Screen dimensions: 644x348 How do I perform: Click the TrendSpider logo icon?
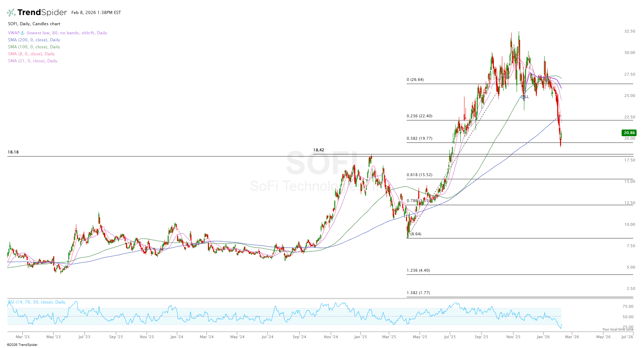[11, 13]
